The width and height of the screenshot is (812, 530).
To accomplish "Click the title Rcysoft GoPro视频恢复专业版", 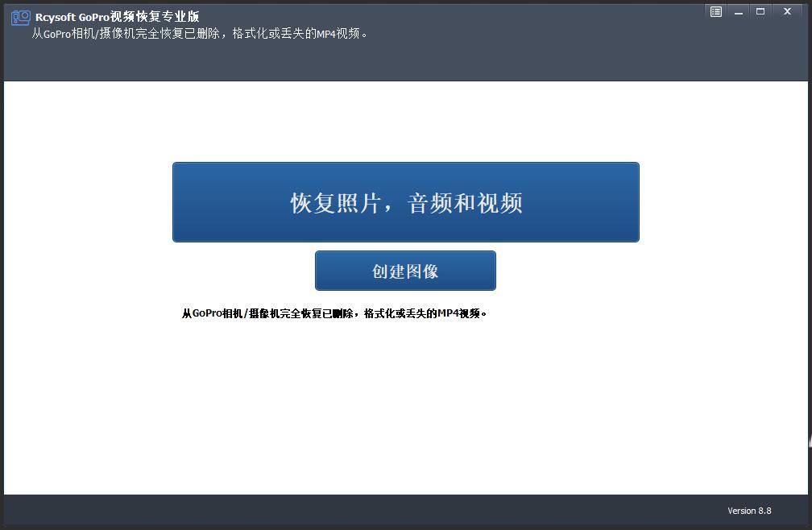I will point(117,17).
